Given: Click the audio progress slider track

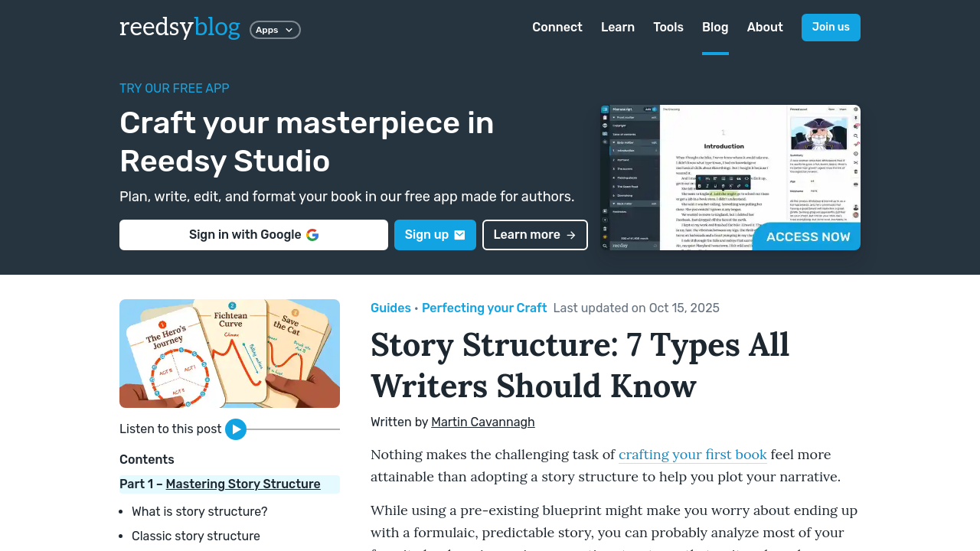Looking at the screenshot, I should [x=293, y=429].
